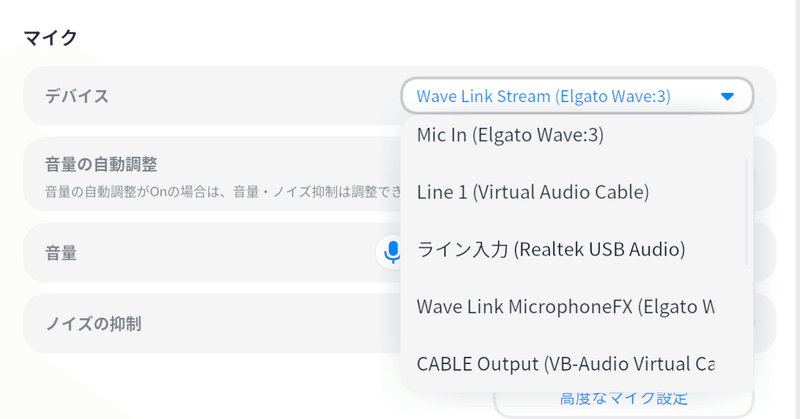Click the マイク section heading
Screen dimensions: 800x419
tap(51, 38)
